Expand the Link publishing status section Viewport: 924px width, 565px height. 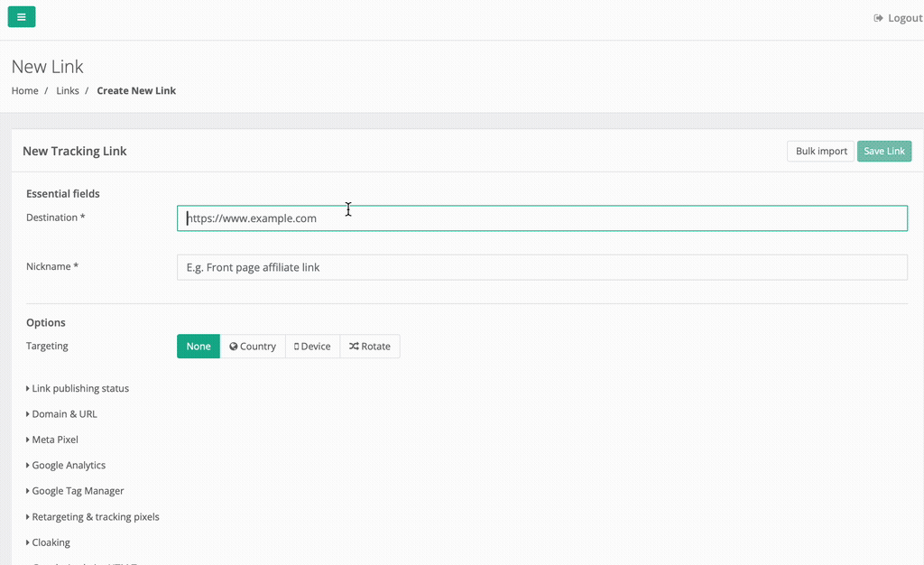point(78,388)
